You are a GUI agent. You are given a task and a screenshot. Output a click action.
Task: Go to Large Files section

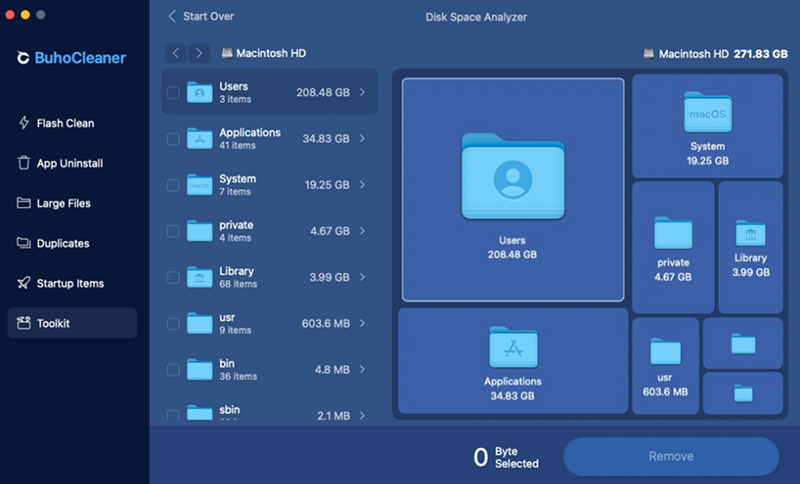(64, 203)
